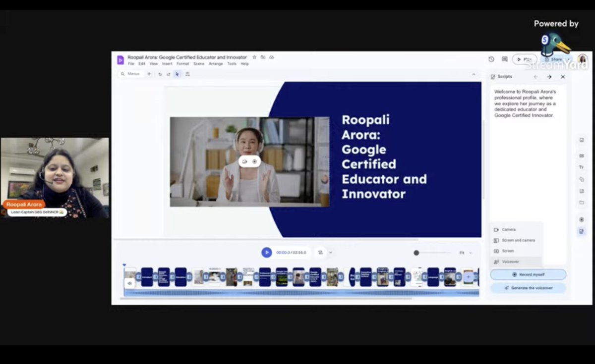Click the script text in Scripts panel
This screenshot has height=364, width=595.
(525, 104)
